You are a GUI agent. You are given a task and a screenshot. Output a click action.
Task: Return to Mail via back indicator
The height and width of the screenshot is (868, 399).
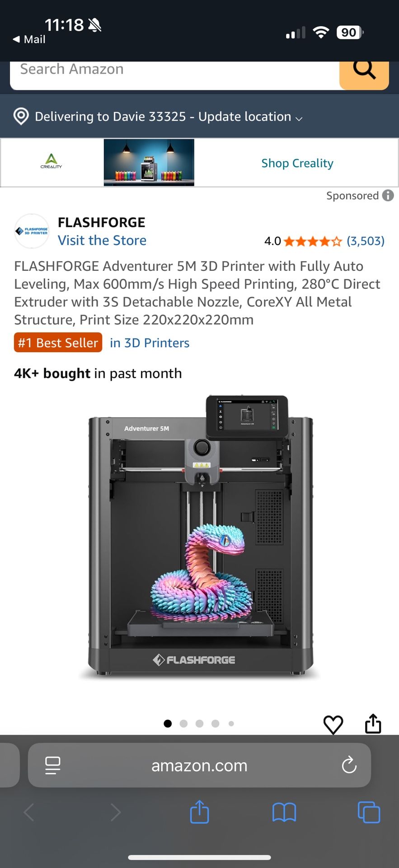pos(29,39)
